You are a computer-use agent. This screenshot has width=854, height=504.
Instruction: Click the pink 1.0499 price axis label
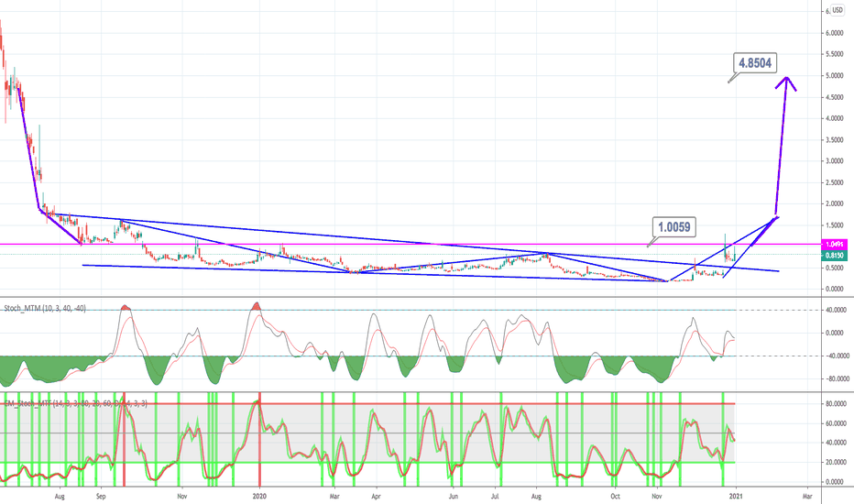tap(836, 245)
